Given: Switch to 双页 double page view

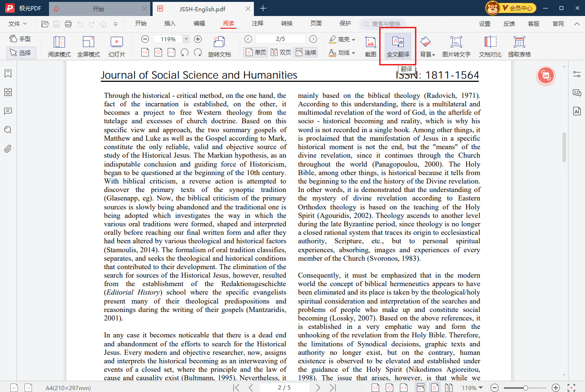Looking at the screenshot, I should click(281, 52).
